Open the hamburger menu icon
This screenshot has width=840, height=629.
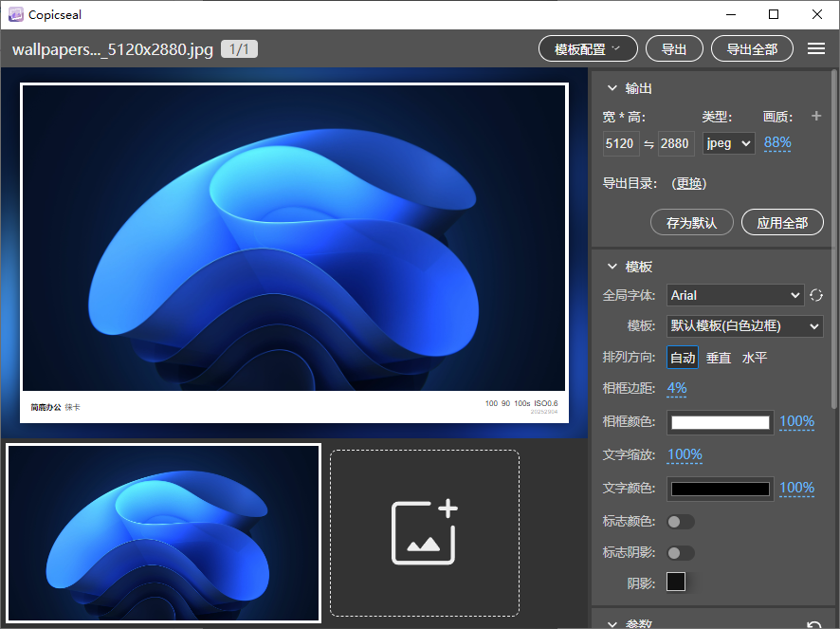[x=815, y=49]
